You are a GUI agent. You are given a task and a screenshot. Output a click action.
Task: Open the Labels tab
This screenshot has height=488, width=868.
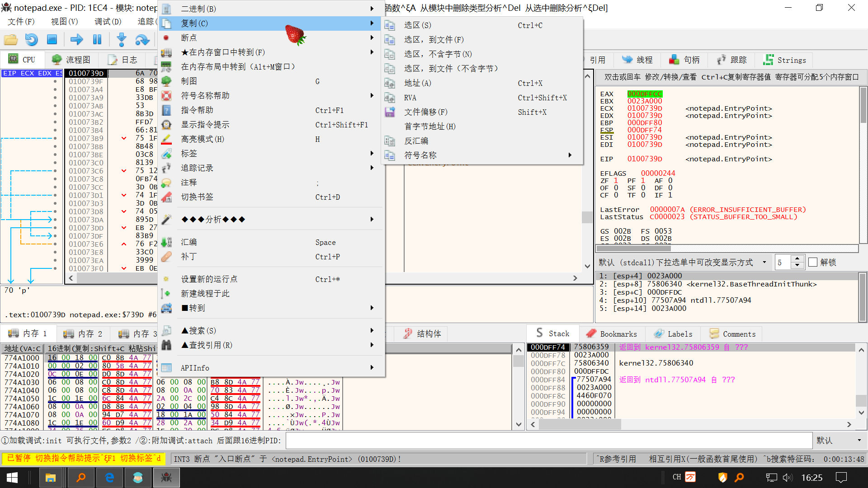pyautogui.click(x=673, y=334)
